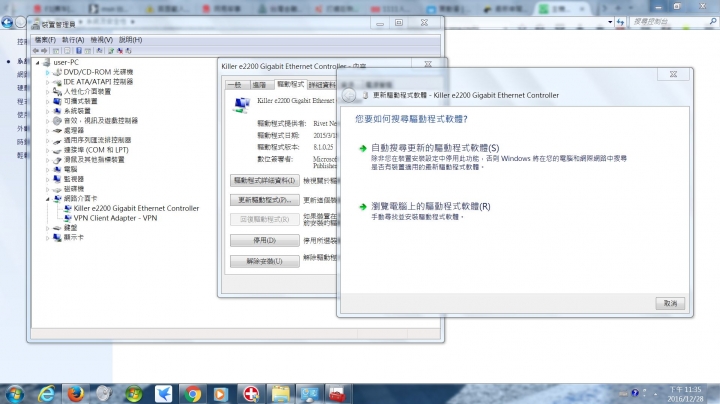Viewport: 720px width, 404px height.
Task: Open the 檔案(F) menu
Action: click(x=45, y=40)
